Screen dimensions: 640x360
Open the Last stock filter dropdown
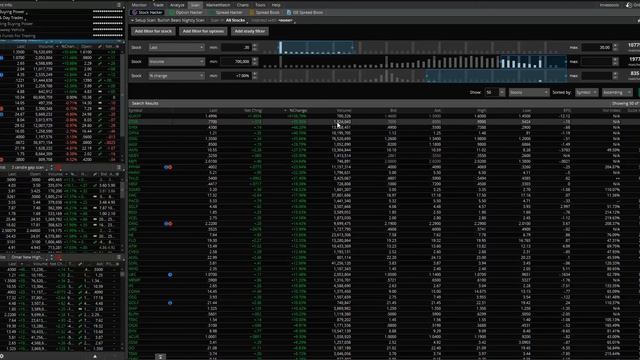[x=176, y=47]
